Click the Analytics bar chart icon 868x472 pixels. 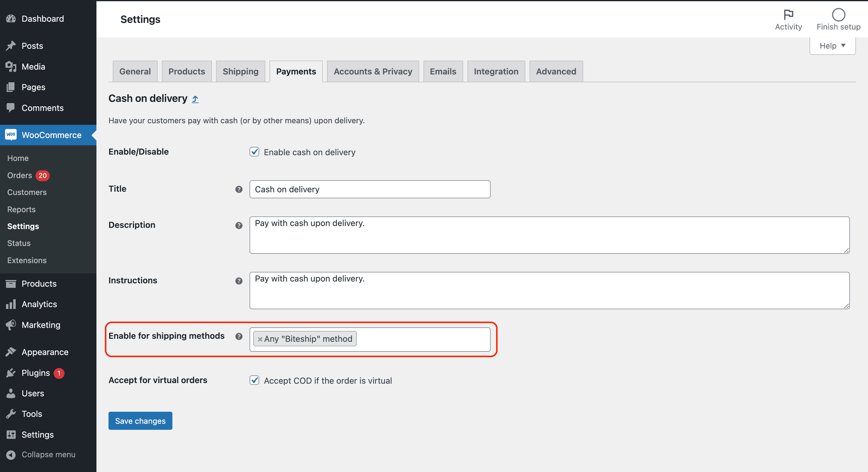[x=11, y=304]
